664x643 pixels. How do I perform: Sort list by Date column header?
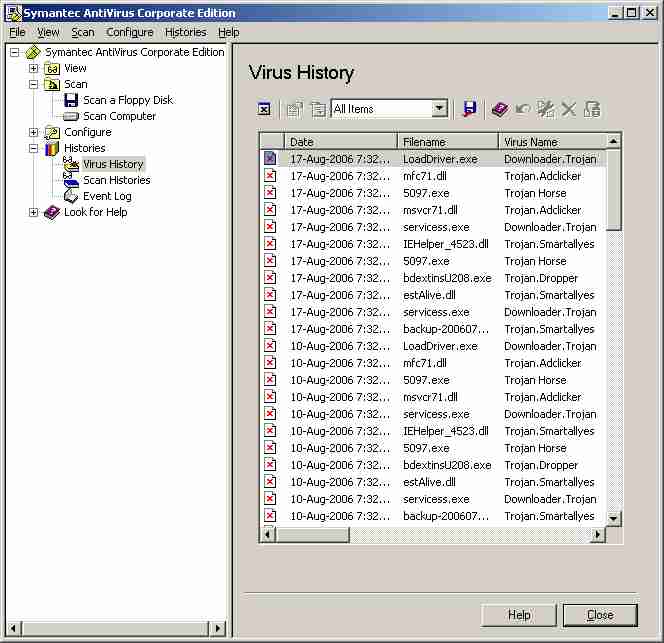[341, 141]
